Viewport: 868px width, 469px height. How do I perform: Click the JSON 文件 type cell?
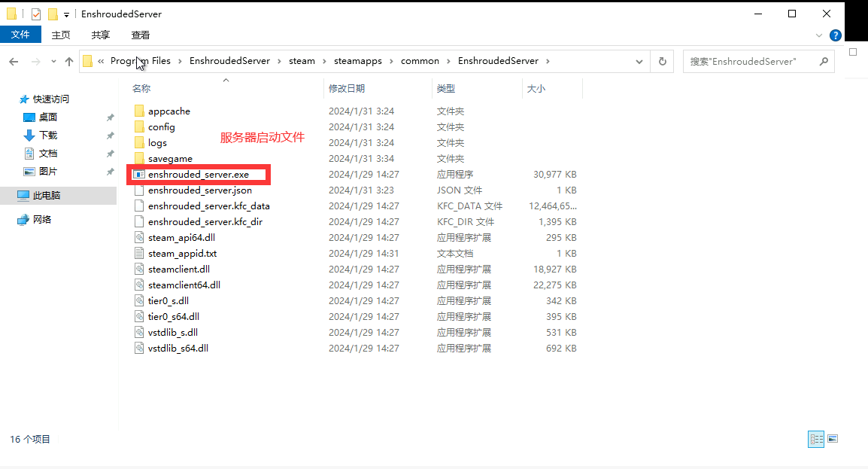460,190
